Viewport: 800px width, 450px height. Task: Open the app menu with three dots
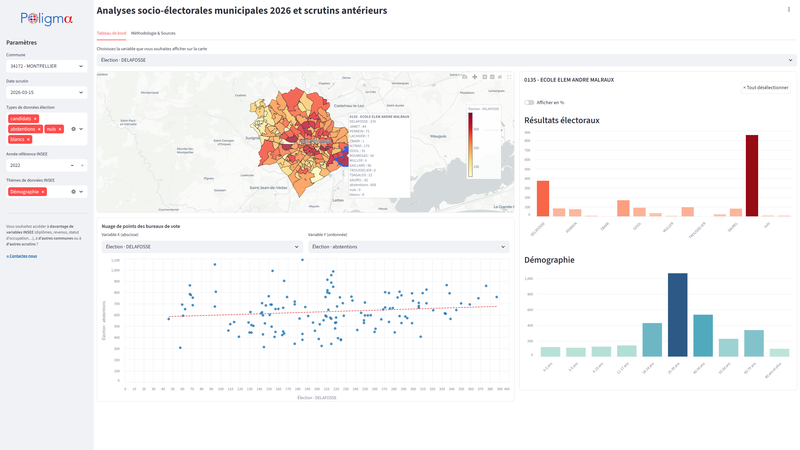[x=789, y=10]
